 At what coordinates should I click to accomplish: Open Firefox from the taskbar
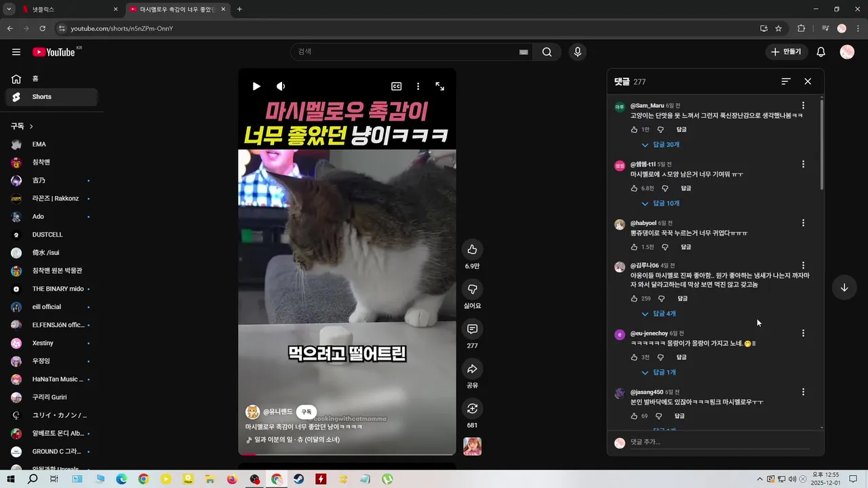pyautogui.click(x=232, y=479)
